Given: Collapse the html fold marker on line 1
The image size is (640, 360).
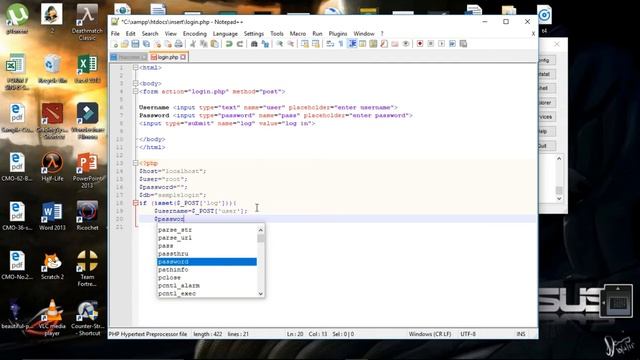Looking at the screenshot, I should tap(135, 67).
